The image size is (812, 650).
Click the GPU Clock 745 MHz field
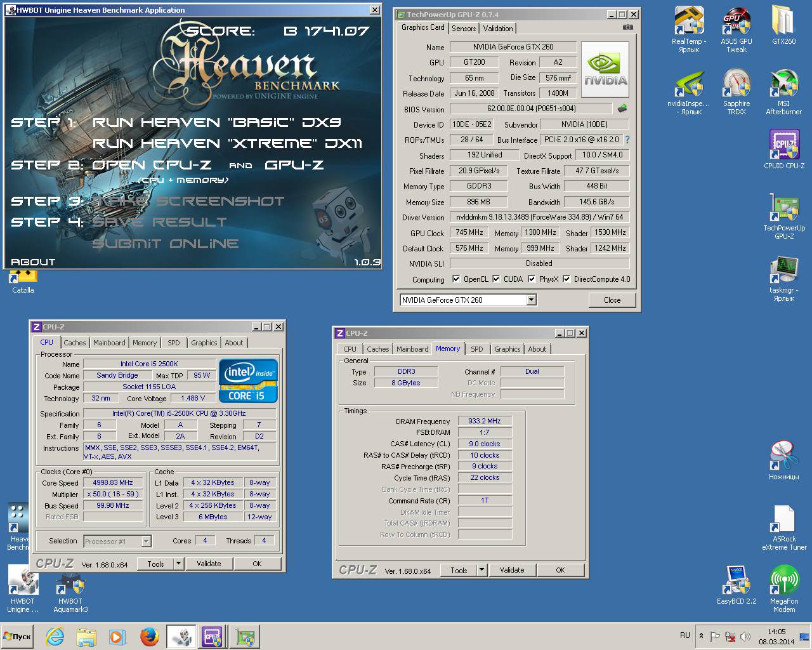469,232
